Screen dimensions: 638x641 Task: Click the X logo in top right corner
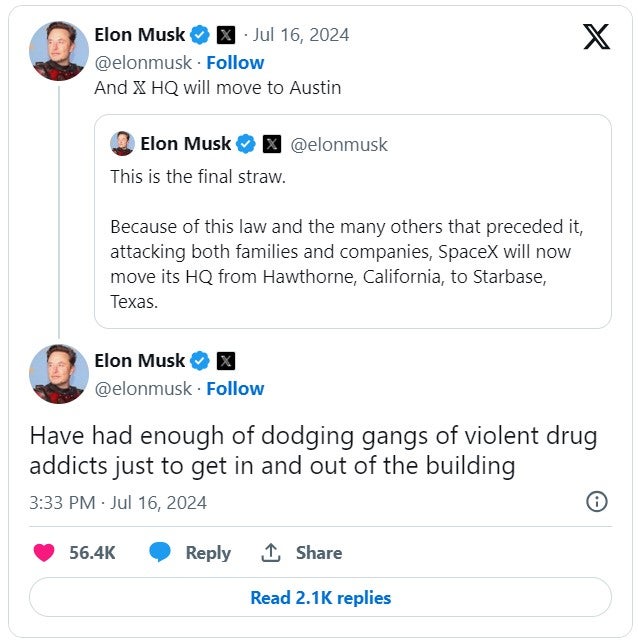click(x=596, y=36)
